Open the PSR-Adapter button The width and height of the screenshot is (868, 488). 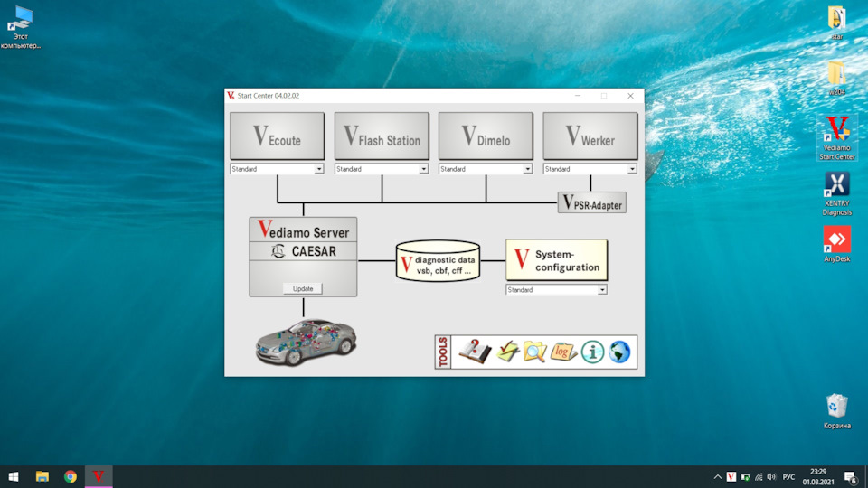(591, 202)
